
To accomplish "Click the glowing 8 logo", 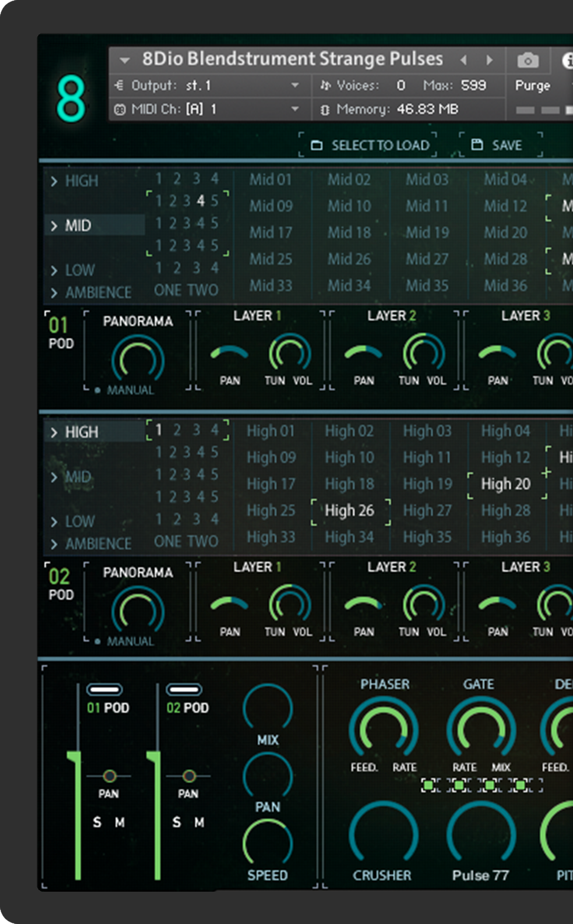I will (x=71, y=98).
